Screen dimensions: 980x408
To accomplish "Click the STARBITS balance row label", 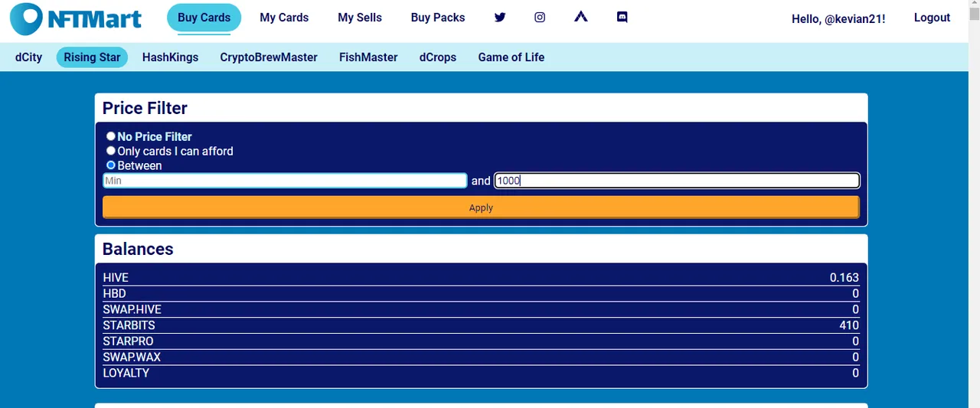I will (x=129, y=325).
